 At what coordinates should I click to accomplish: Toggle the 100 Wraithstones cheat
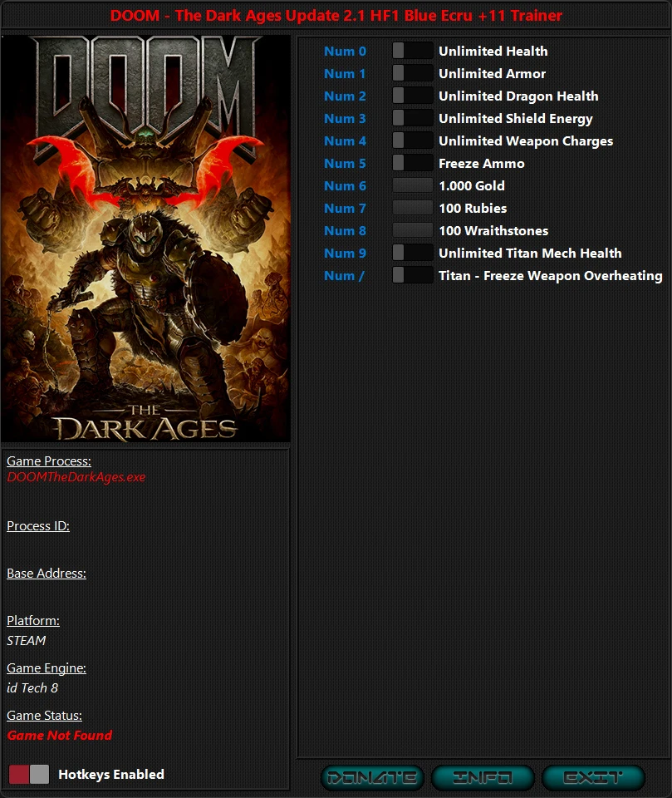click(x=413, y=230)
